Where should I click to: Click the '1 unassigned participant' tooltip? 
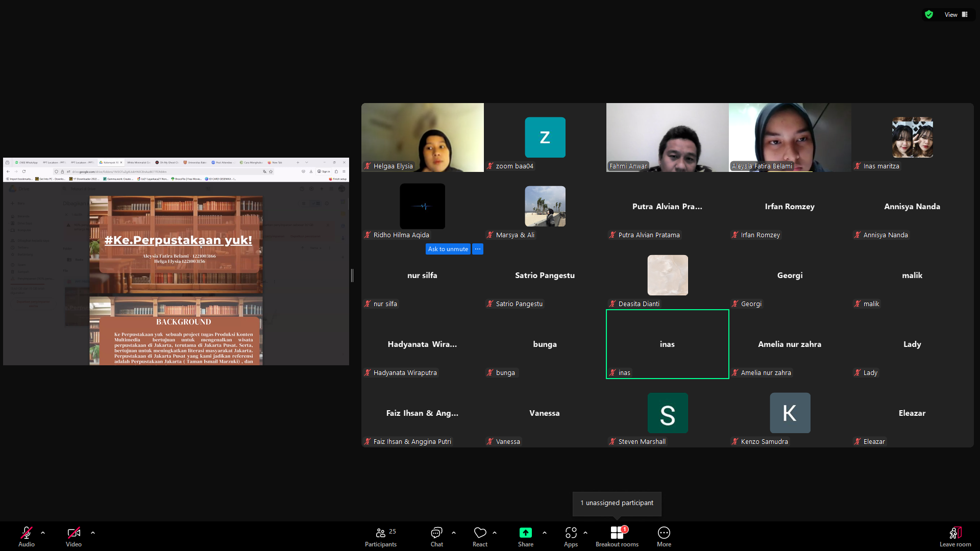(617, 504)
